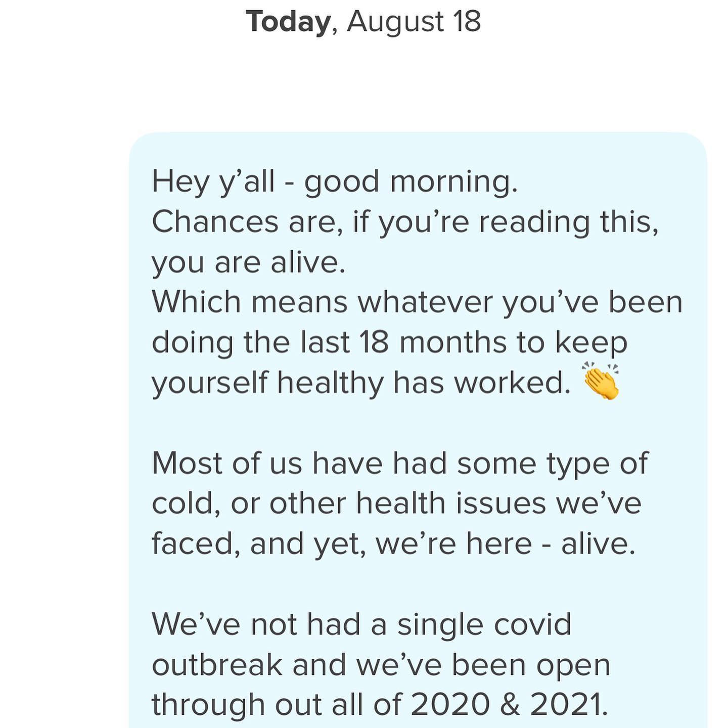Click the word "Chances" in the message
Screen dimensions: 728x728
(x=215, y=222)
